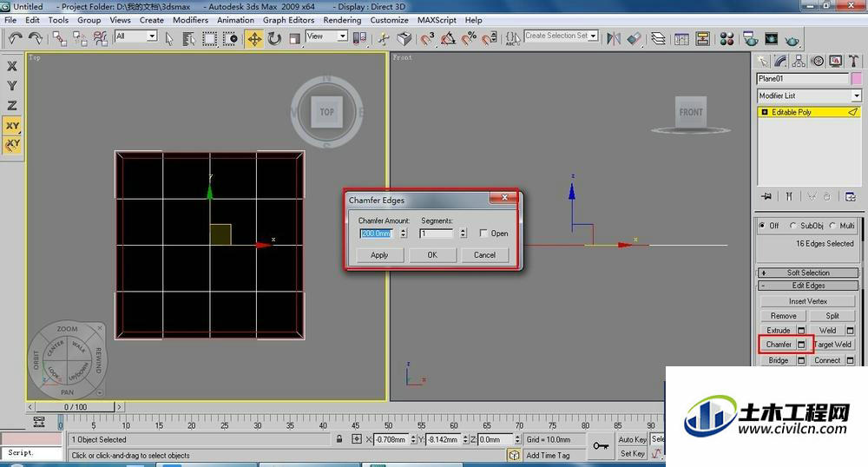Open the Schematic View icon
This screenshot has height=467, width=868.
[x=703, y=39]
